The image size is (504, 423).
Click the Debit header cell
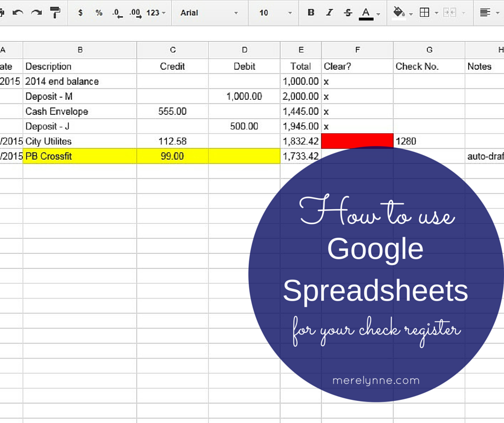point(244,67)
